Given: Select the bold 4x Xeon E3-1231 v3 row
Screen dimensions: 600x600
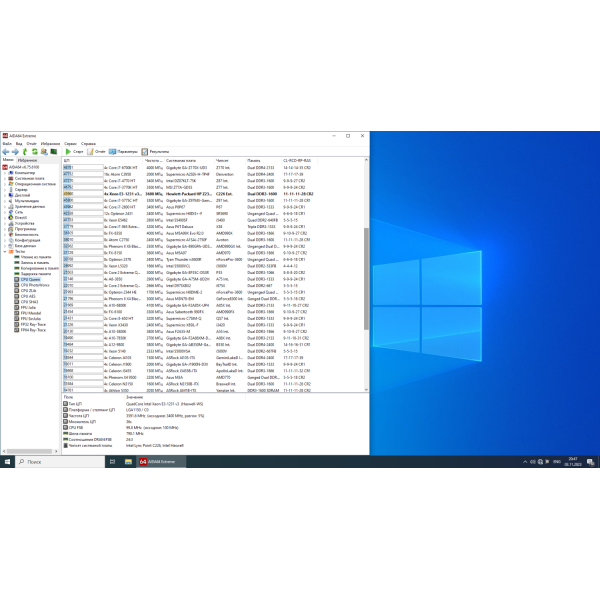Looking at the screenshot, I should point(213,194).
